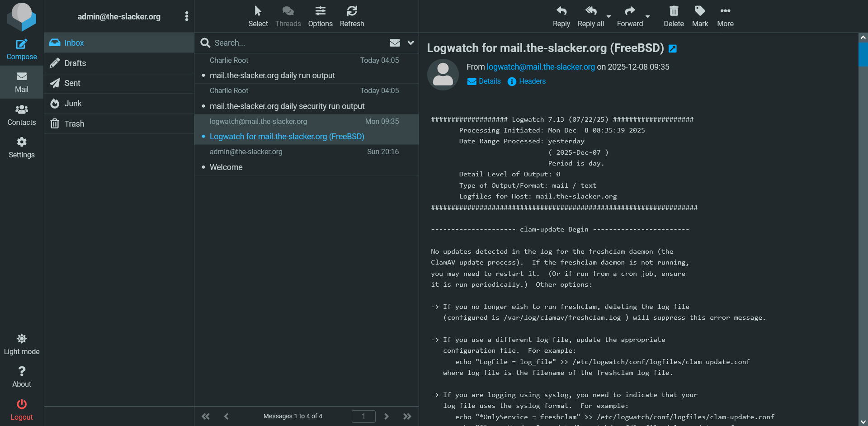Open the Mark tag menu
Image resolution: width=868 pixels, height=426 pixels.
[700, 15]
